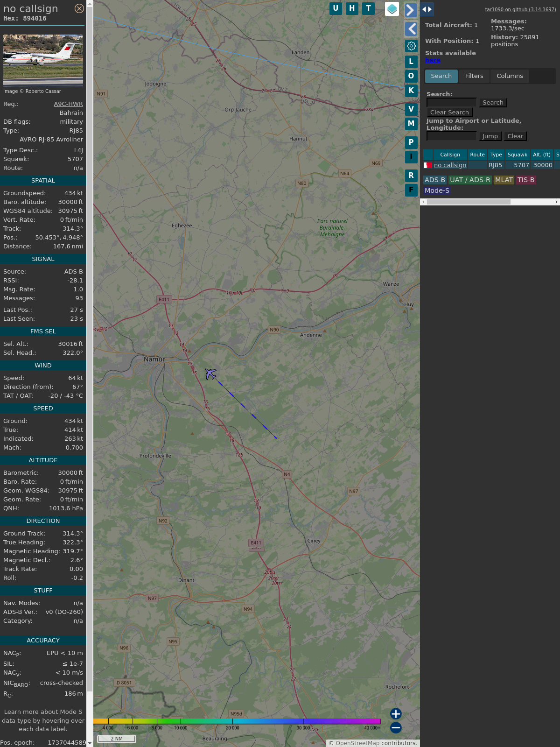Viewport: 560px width, 747px height.
Task: Toggle sidebar width with double-arrow button
Action: (427, 9)
